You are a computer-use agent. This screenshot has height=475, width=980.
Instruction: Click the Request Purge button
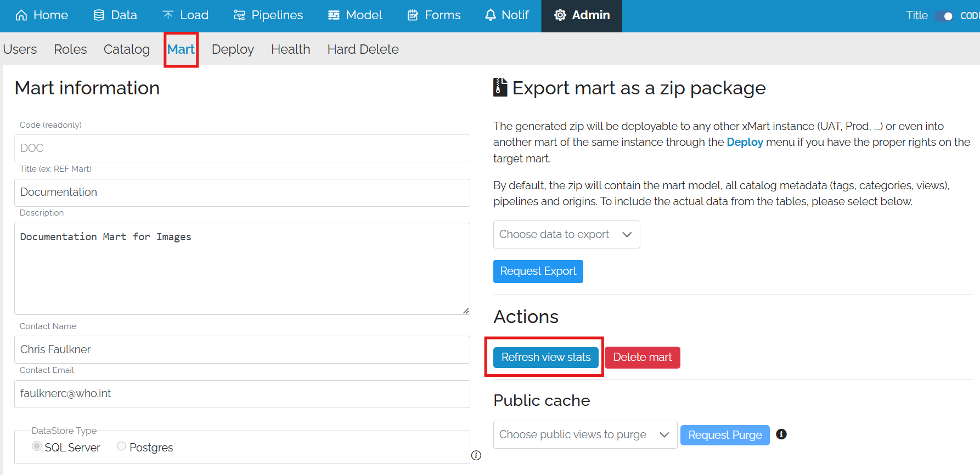click(x=725, y=435)
